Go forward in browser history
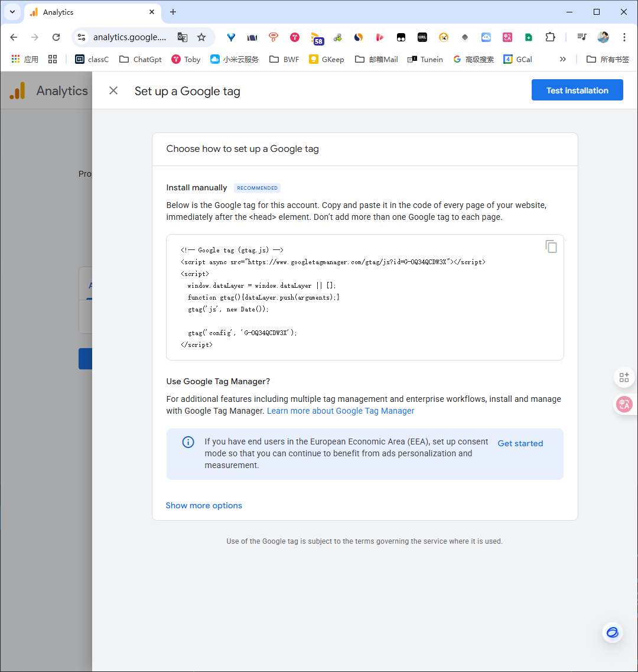 click(35, 37)
